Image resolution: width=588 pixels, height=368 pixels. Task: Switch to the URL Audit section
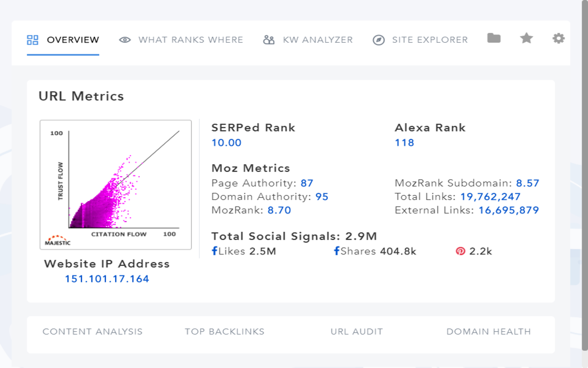tap(356, 332)
